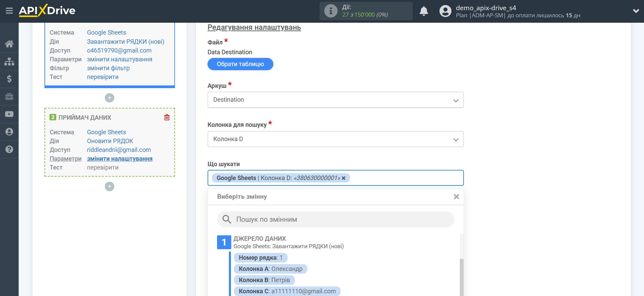Open o46519790@gmail.com access link
This screenshot has height=296, width=644.
click(x=119, y=51)
